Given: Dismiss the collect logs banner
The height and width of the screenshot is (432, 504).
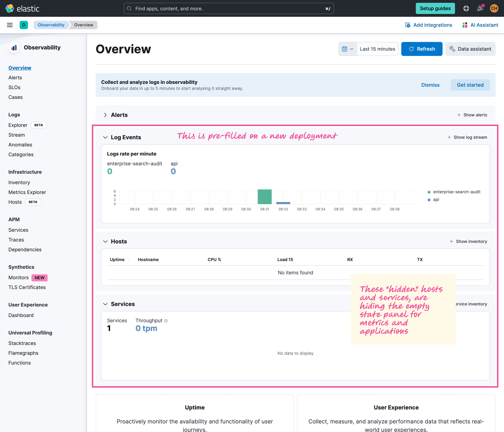Looking at the screenshot, I should pyautogui.click(x=430, y=85).
